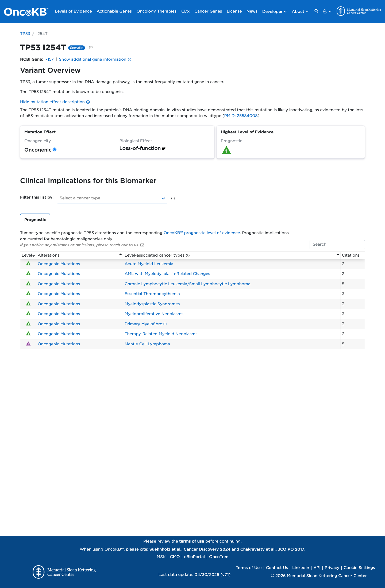
Task: Open LinkedIn footer link
Action: [301, 568]
